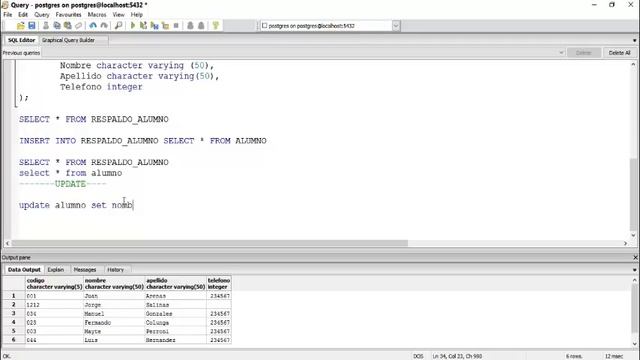The width and height of the screenshot is (640, 360).
Task: Click the Paste toolbar icon
Action: (x=68, y=26)
